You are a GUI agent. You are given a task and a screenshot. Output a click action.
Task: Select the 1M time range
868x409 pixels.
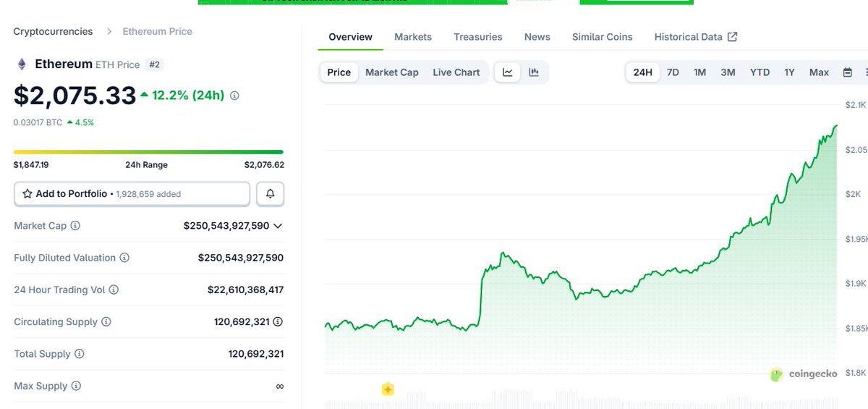699,72
